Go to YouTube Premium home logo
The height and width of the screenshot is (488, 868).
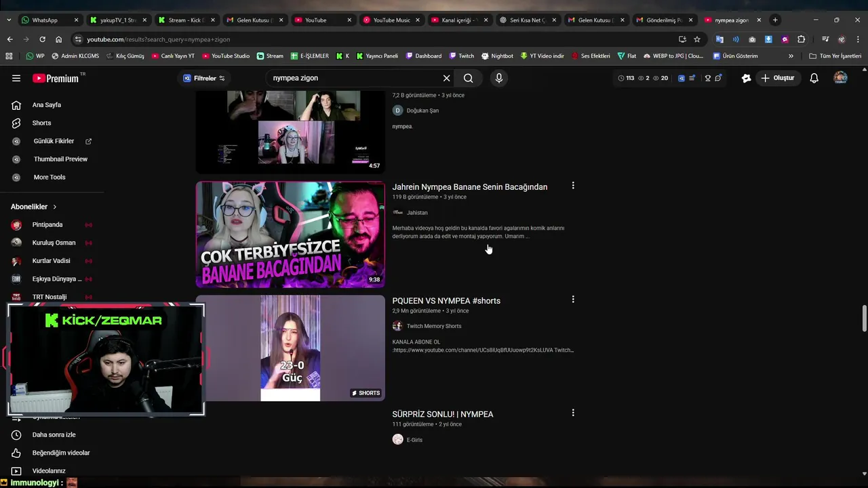pyautogui.click(x=56, y=78)
